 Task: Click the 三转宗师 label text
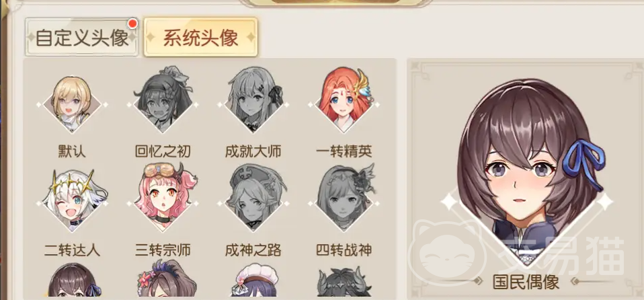coord(163,250)
